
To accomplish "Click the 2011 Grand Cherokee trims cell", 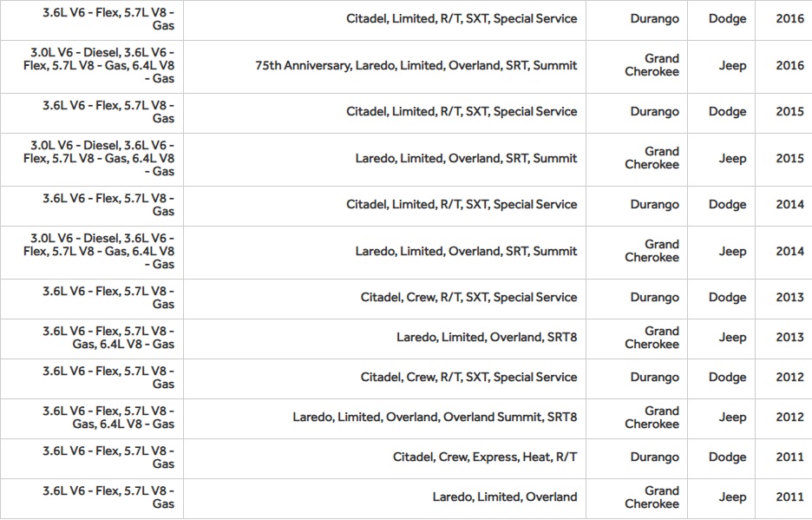I will pos(504,497).
